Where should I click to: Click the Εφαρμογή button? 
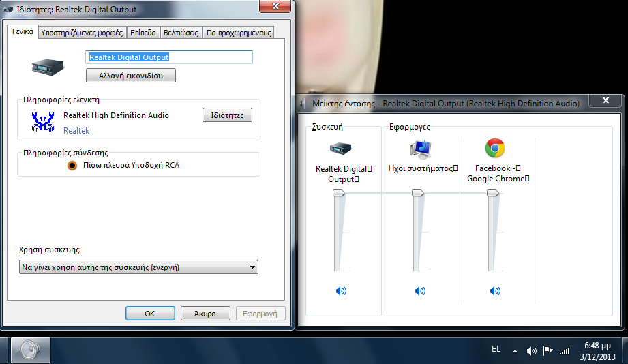click(x=260, y=313)
